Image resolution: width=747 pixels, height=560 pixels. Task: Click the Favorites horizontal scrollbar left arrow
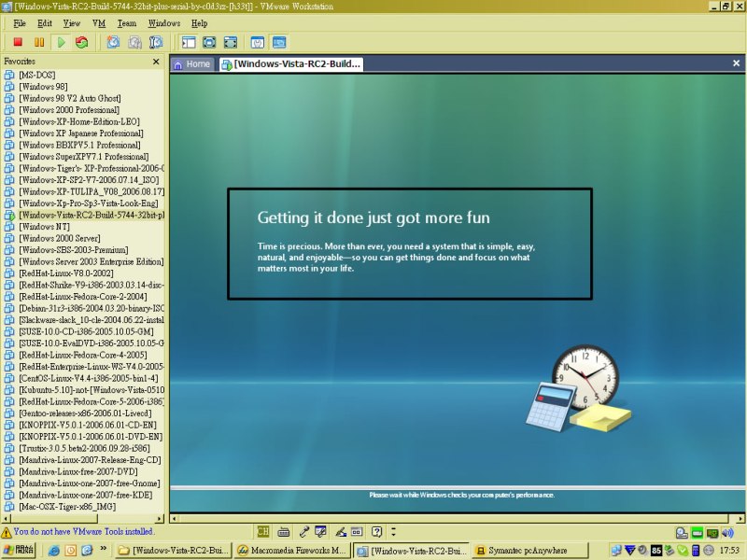pyautogui.click(x=6, y=518)
